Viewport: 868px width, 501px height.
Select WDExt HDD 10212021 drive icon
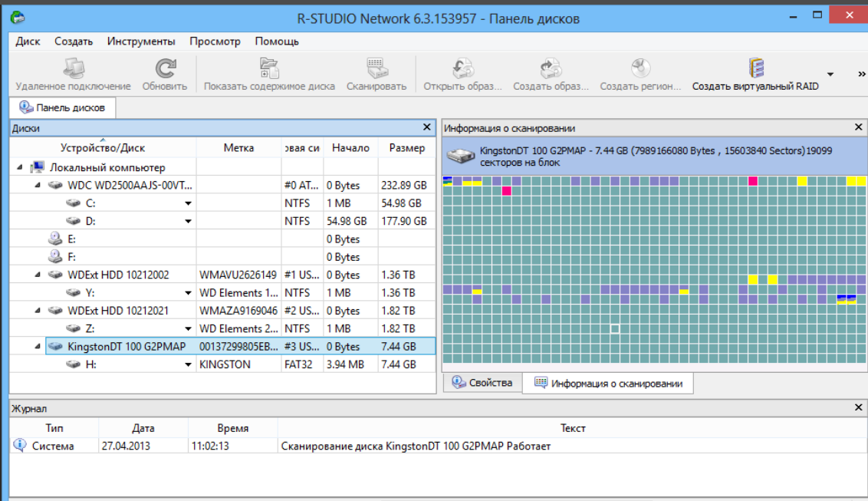coord(55,311)
